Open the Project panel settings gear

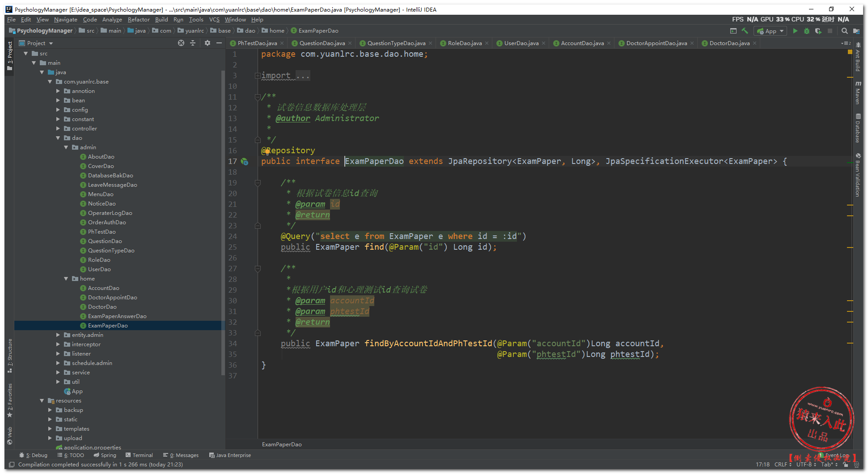pyautogui.click(x=207, y=43)
